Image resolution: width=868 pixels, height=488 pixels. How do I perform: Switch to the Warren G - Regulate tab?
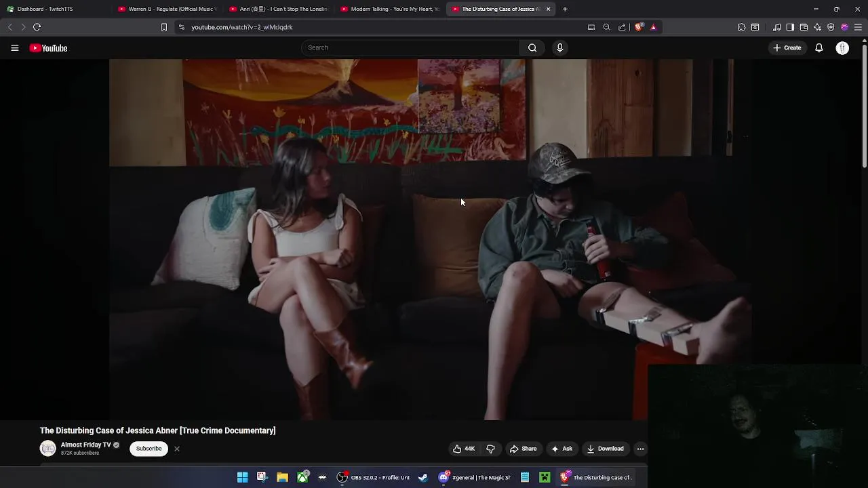click(x=167, y=9)
